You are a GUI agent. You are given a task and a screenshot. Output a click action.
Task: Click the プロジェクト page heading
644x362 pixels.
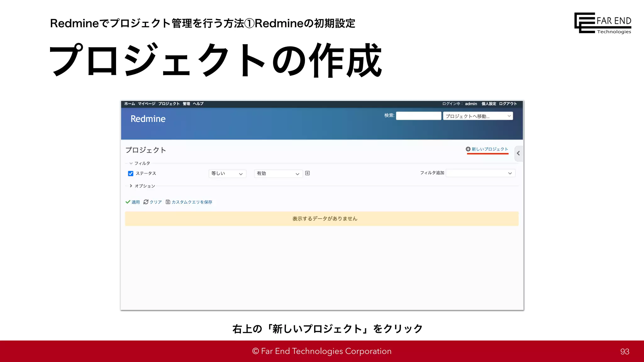tap(146, 150)
